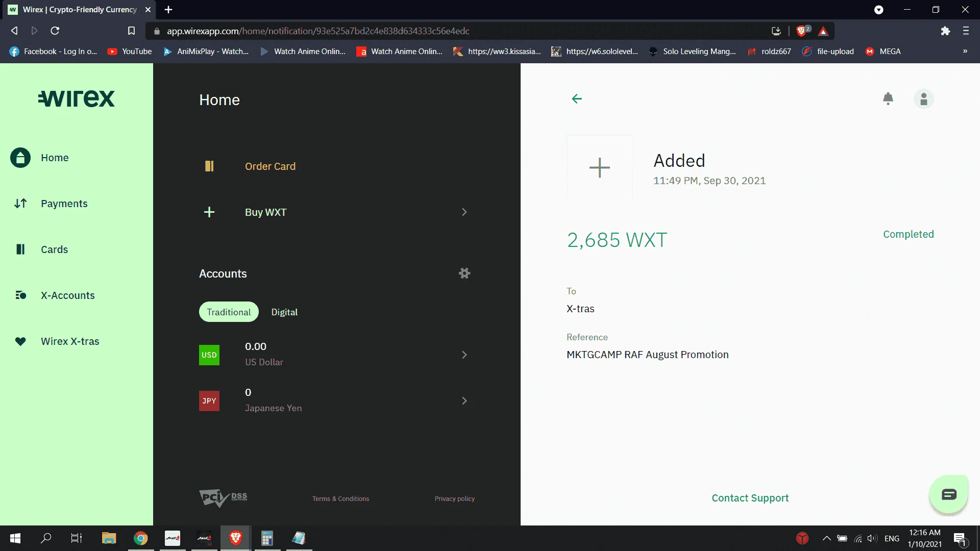Open the Payments section
The image size is (980, 551).
point(64,204)
